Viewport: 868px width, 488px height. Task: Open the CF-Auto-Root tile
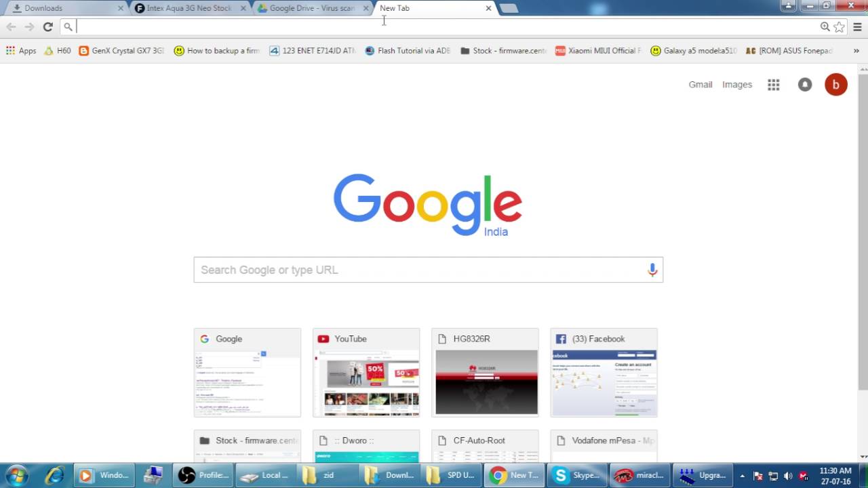485,446
